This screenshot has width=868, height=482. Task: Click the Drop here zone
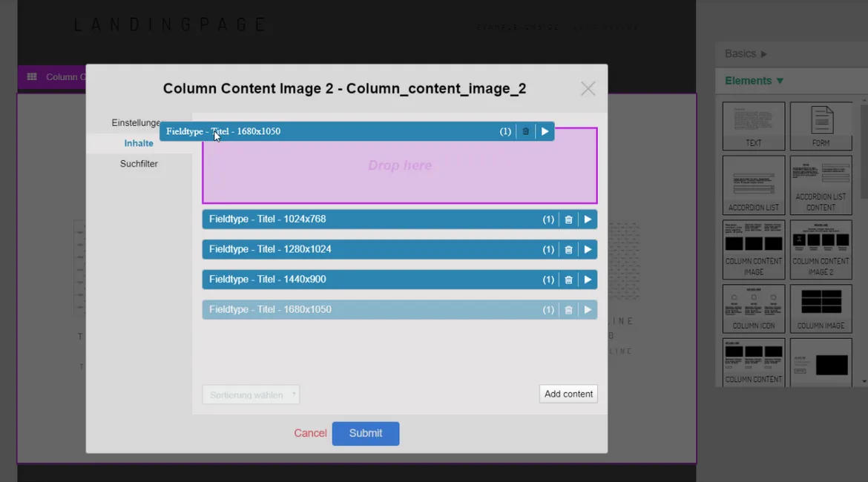point(400,166)
